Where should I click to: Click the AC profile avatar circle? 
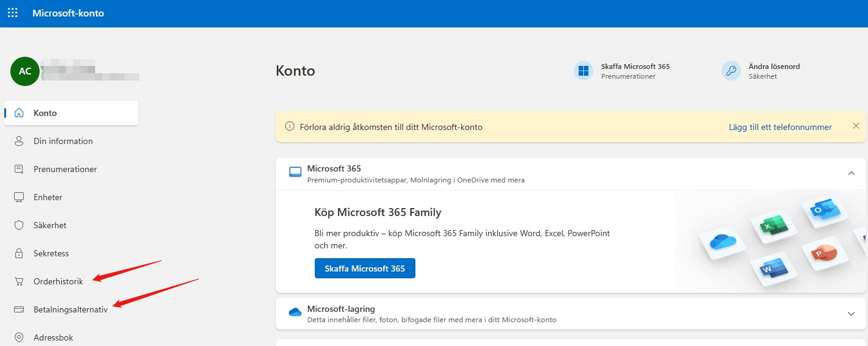click(x=25, y=71)
